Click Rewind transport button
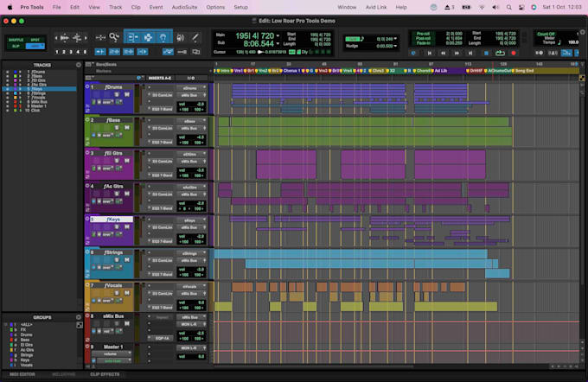 [x=444, y=54]
